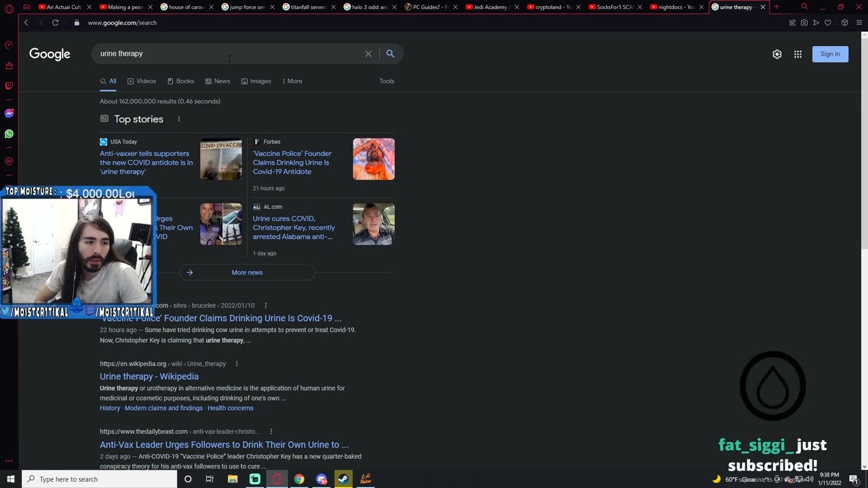
Task: Click the Forbes story thumbnail image
Action: (374, 159)
